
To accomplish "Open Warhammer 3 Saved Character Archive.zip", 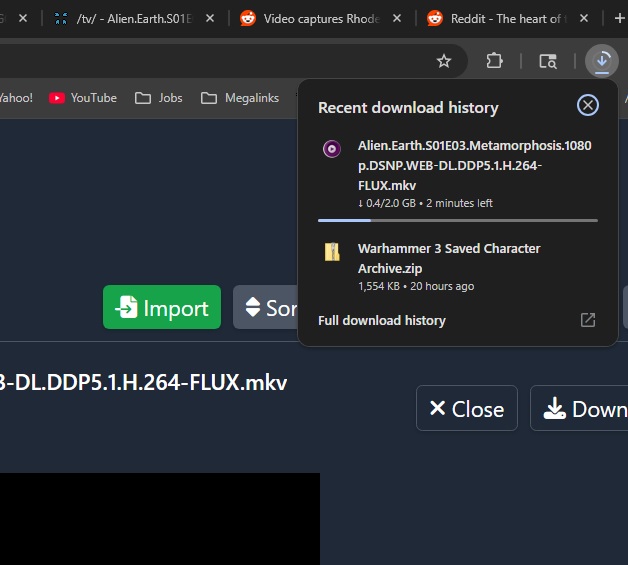I will [x=449, y=258].
